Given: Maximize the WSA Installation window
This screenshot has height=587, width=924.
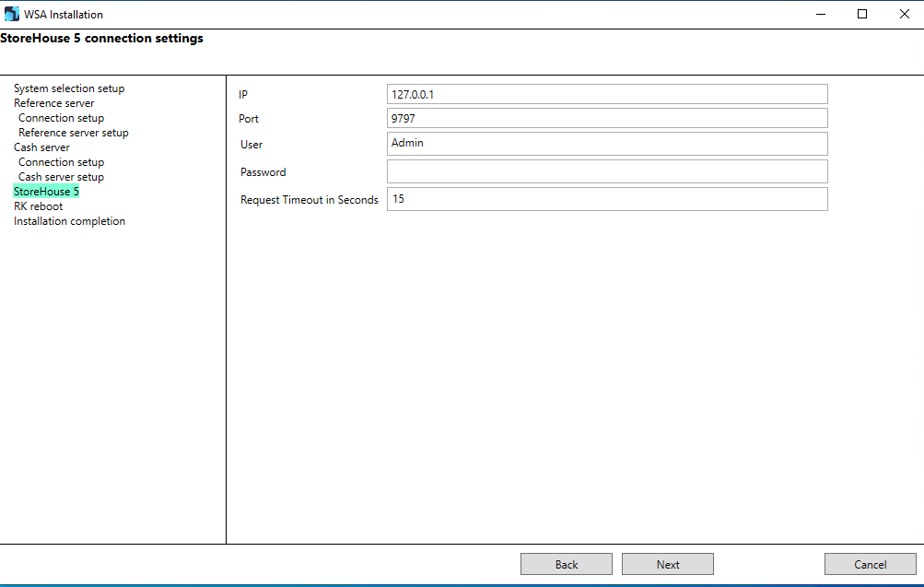Looking at the screenshot, I should coord(862,14).
